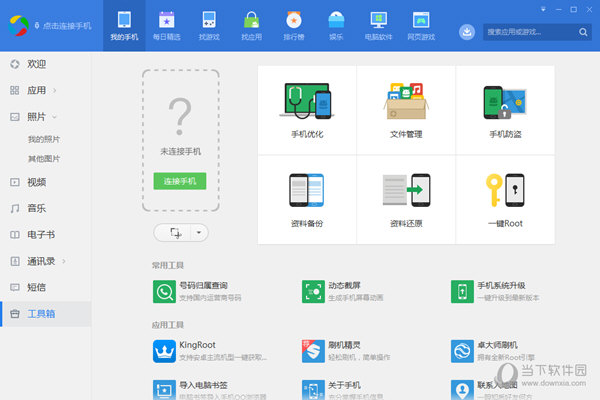Image resolution: width=600 pixels, height=400 pixels.
Task: Click the search magnifier icon
Action: [x=583, y=32]
